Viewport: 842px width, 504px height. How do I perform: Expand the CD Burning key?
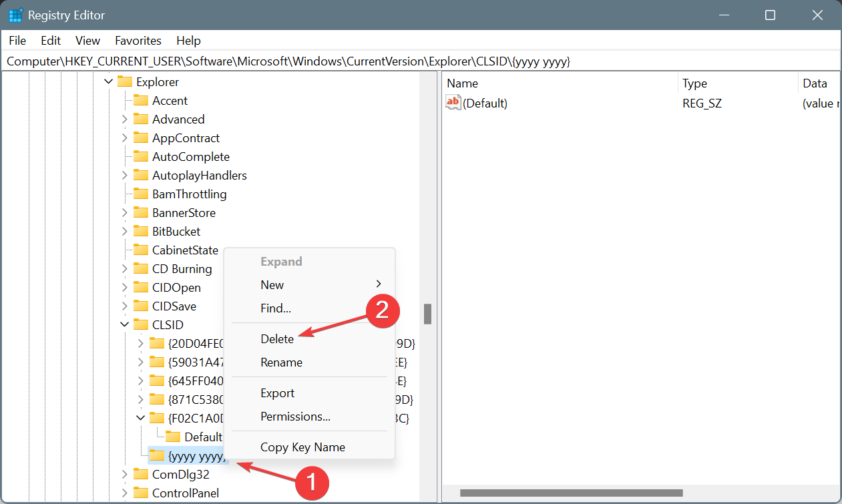click(x=125, y=269)
